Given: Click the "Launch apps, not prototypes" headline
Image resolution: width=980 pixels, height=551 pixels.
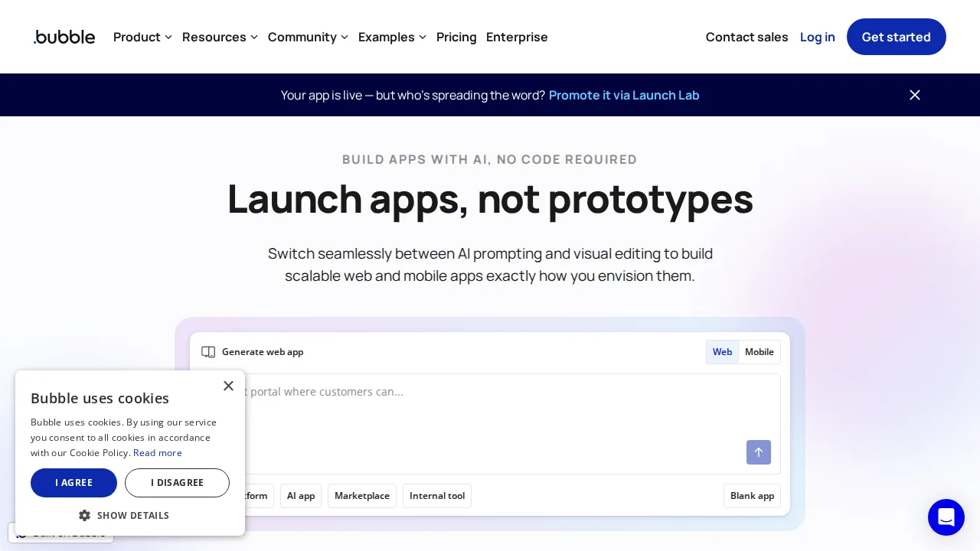Looking at the screenshot, I should coord(490,199).
